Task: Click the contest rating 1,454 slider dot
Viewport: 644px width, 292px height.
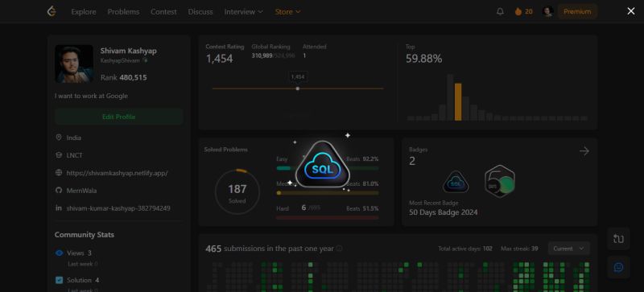Action: coord(298,88)
